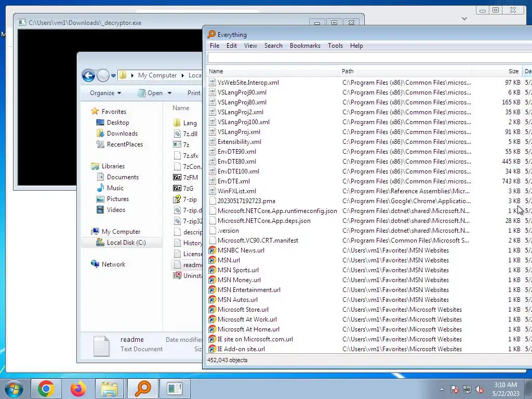Screen dimensions: 532x399
Task: Open the View menu in Everything
Action: pos(250,46)
